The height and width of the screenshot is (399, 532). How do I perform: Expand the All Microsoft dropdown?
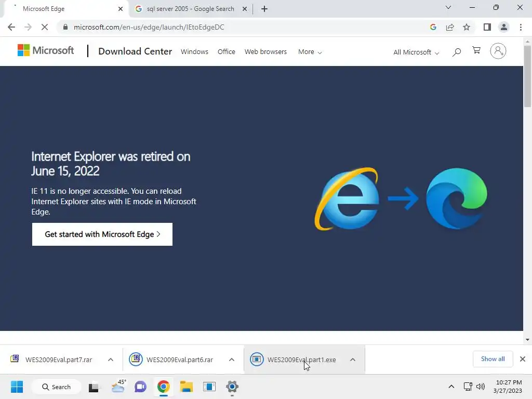coord(416,52)
